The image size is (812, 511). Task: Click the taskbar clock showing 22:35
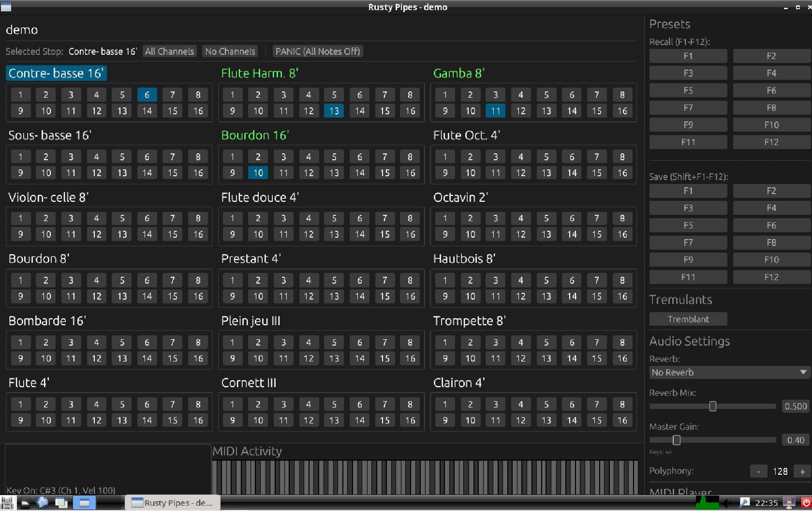pyautogui.click(x=767, y=503)
